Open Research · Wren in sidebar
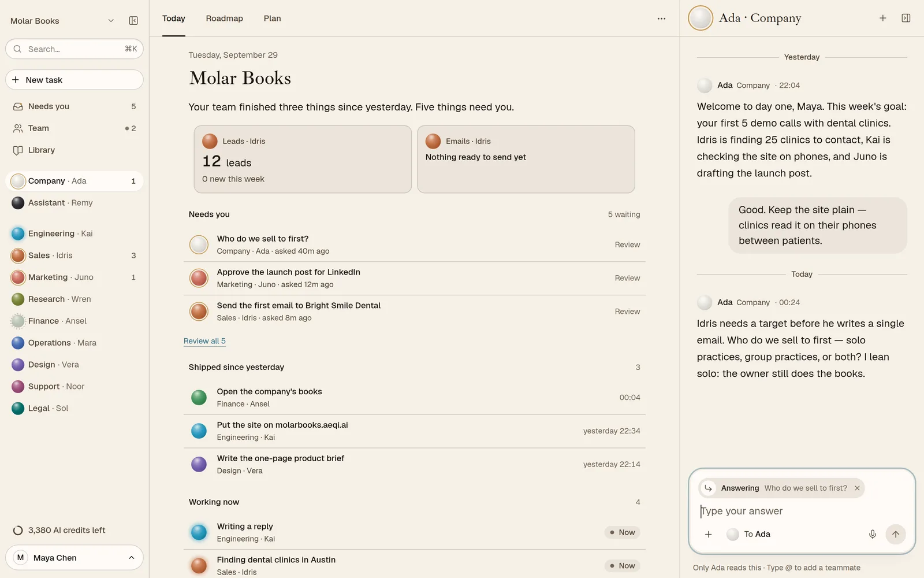 pos(74,299)
